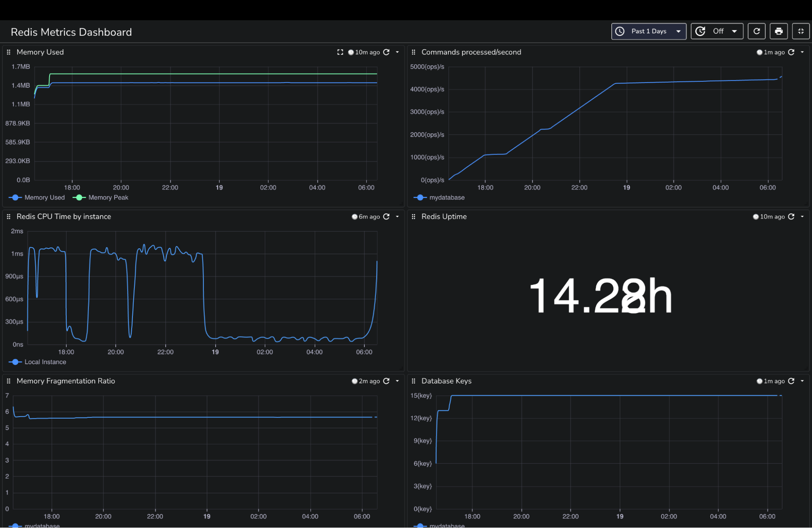Open Memory Used panel options menu
Viewport: 812px width, 528px height.
(397, 52)
